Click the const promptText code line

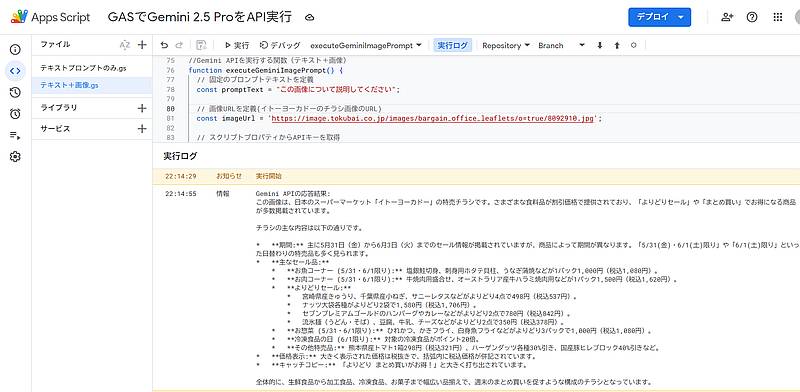(298, 89)
